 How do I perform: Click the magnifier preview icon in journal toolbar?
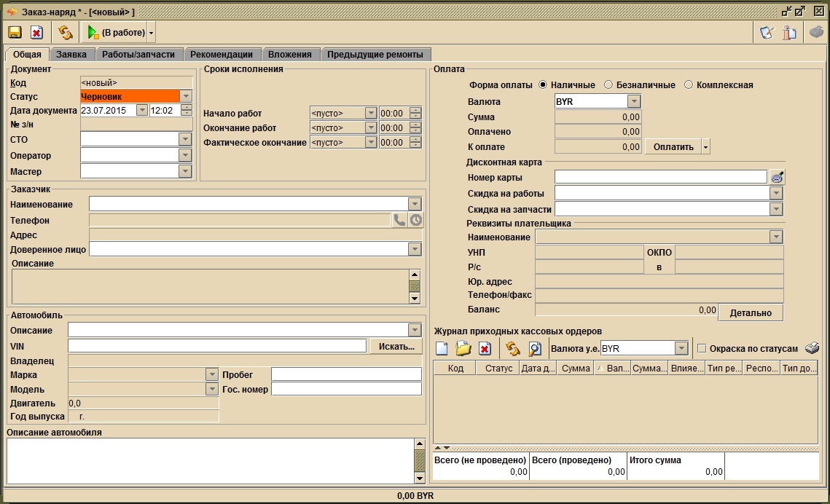(x=535, y=349)
